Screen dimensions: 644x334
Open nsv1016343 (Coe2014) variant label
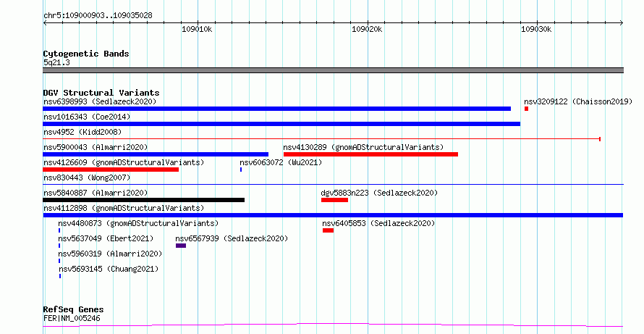click(x=87, y=117)
